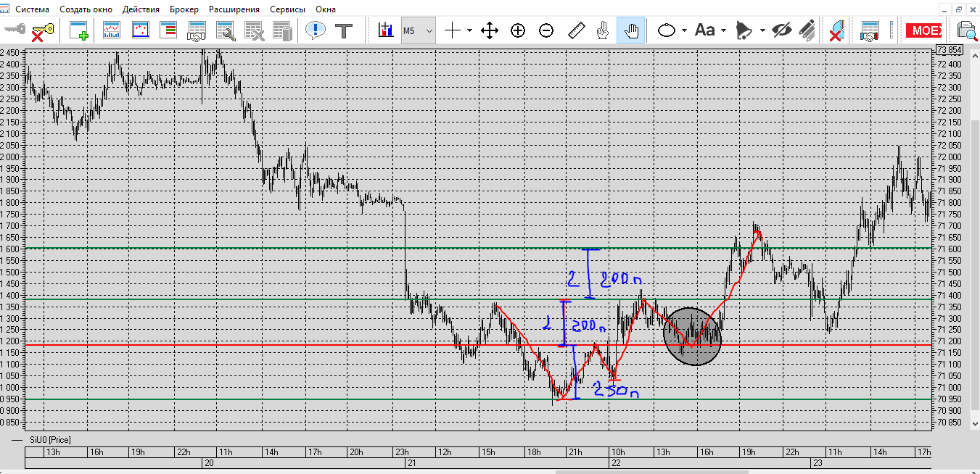Expand the Aa text dropdown arrow
This screenshot has width=980, height=474.
[723, 30]
